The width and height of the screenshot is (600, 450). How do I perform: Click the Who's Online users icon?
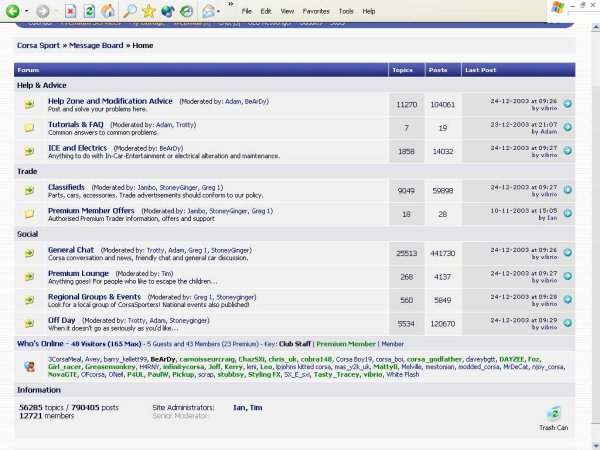click(x=29, y=367)
